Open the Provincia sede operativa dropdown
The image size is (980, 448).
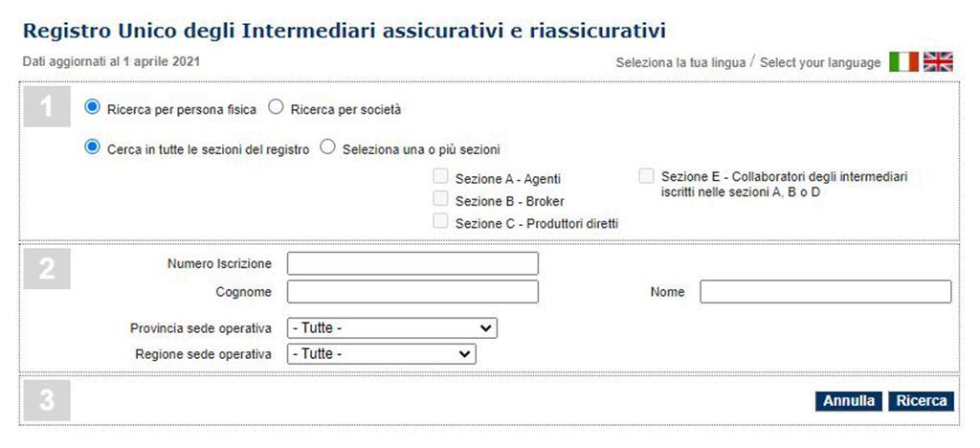coord(391,328)
